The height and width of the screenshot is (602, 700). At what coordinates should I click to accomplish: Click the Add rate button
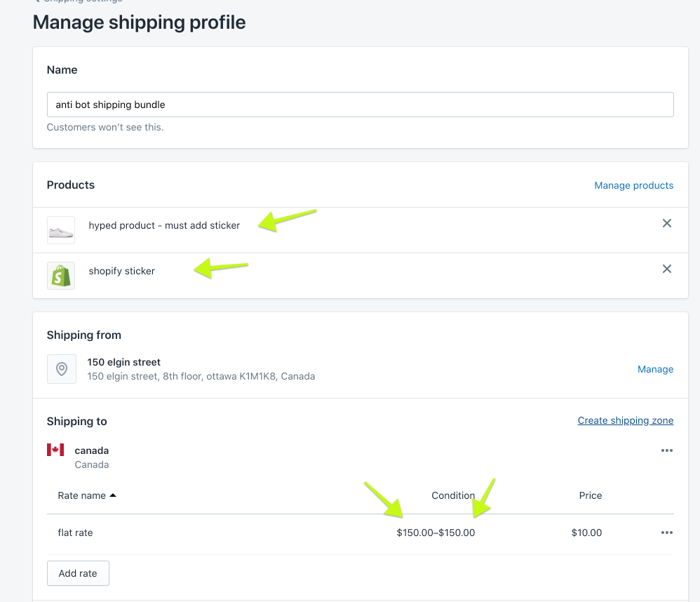[78, 573]
